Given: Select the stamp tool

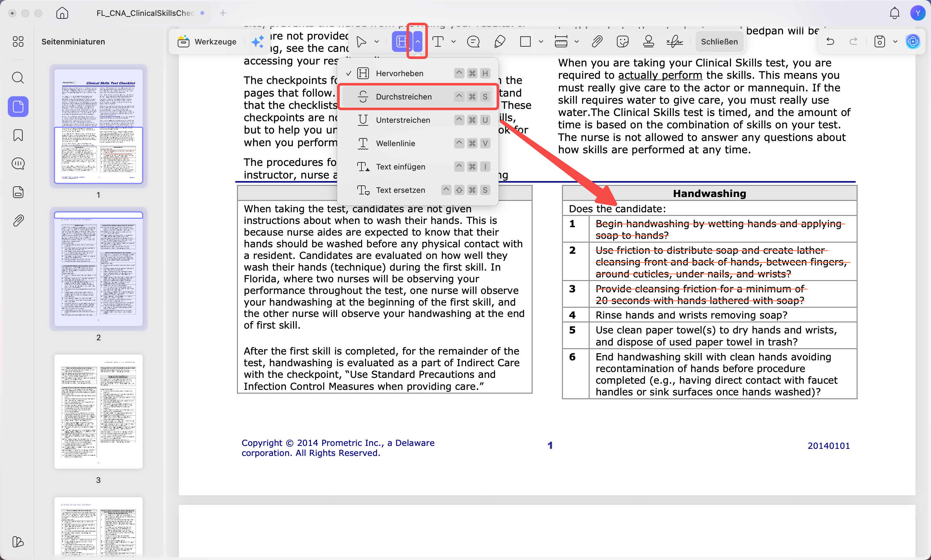Looking at the screenshot, I should [649, 41].
